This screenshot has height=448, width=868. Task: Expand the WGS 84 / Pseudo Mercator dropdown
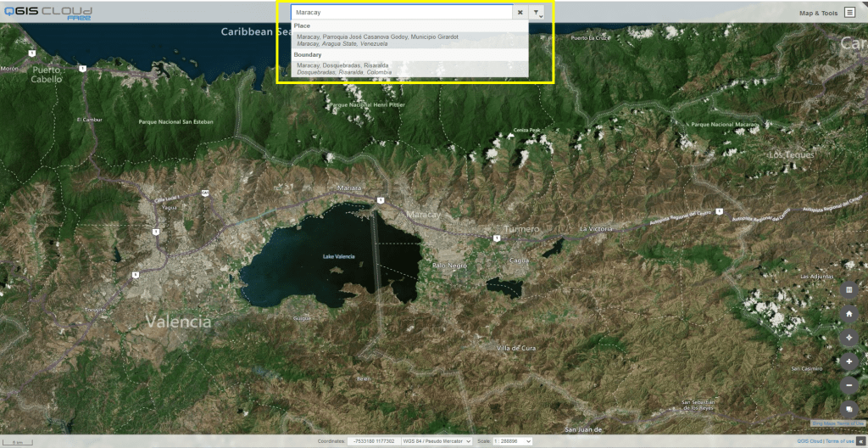pyautogui.click(x=436, y=441)
